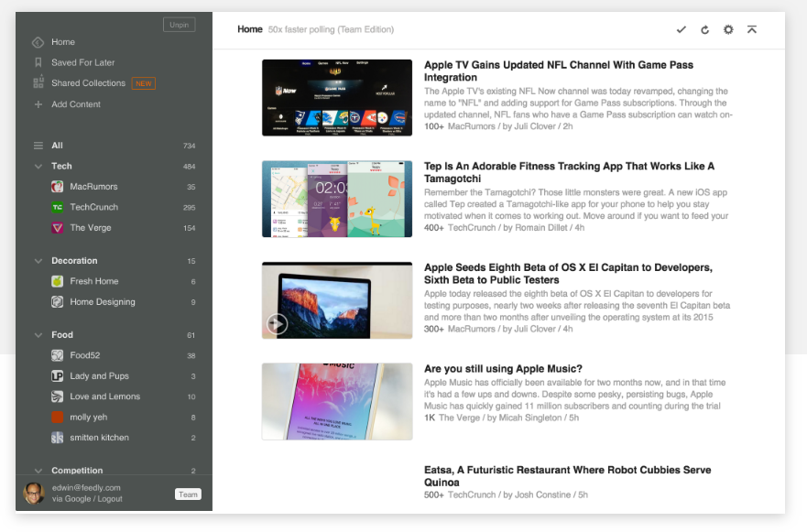Image resolution: width=807 pixels, height=532 pixels.
Task: Select Add Content in sidebar
Action: tap(76, 104)
